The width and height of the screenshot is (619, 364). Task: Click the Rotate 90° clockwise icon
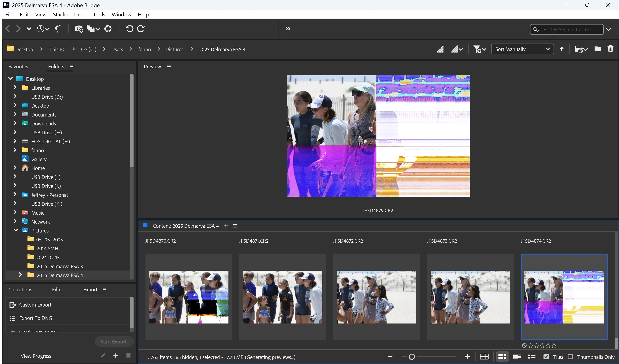click(x=141, y=29)
